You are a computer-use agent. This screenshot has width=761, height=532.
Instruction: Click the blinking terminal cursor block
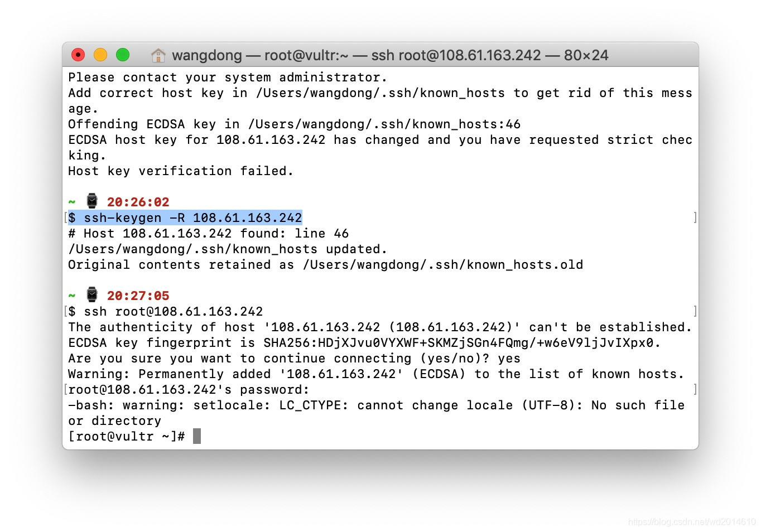click(x=196, y=436)
